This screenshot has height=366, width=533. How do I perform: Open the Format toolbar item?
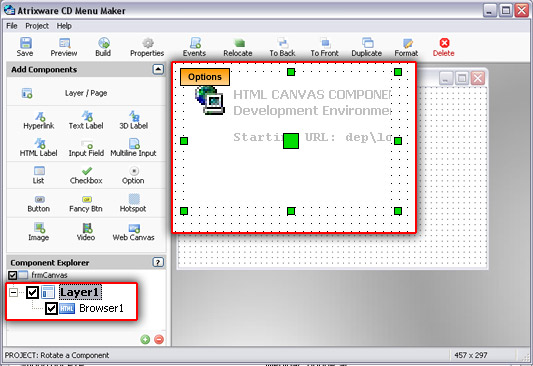(x=407, y=47)
